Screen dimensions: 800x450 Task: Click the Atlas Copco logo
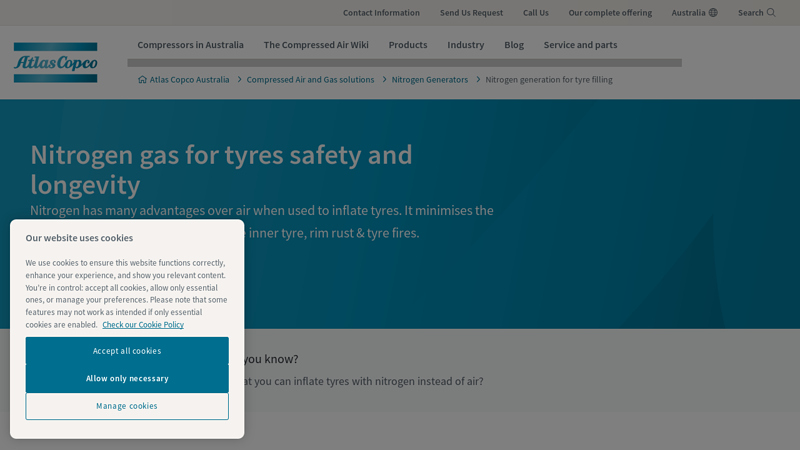click(56, 63)
